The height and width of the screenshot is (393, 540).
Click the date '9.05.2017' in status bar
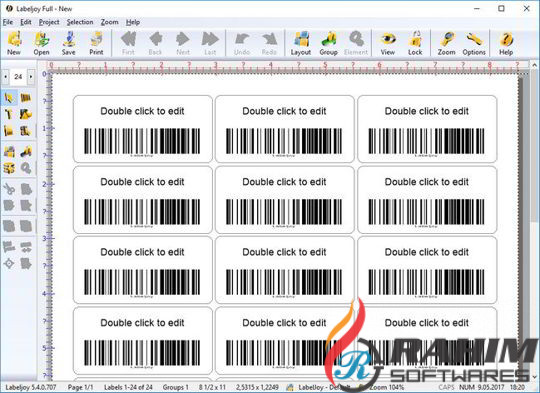point(490,387)
